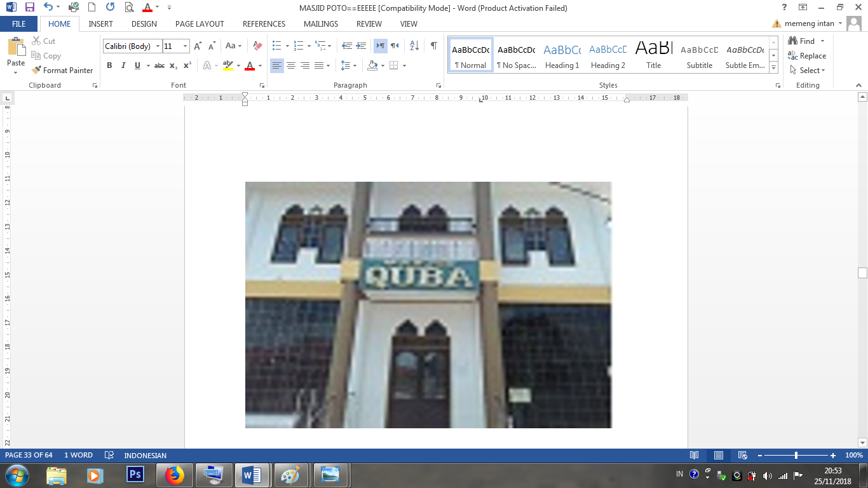Image resolution: width=868 pixels, height=488 pixels.
Task: Click the 100% zoom level
Action: point(854,456)
